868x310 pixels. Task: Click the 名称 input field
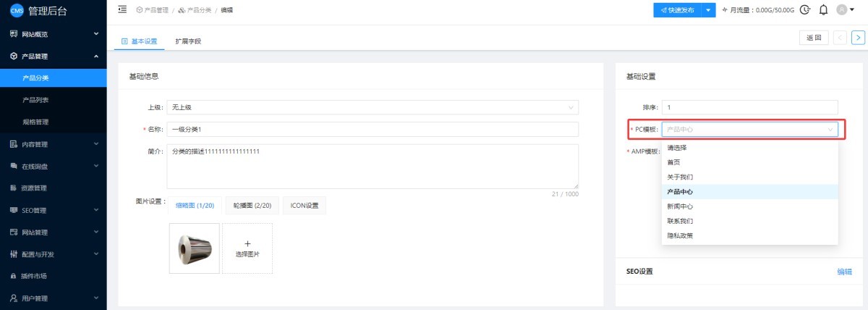click(x=373, y=129)
